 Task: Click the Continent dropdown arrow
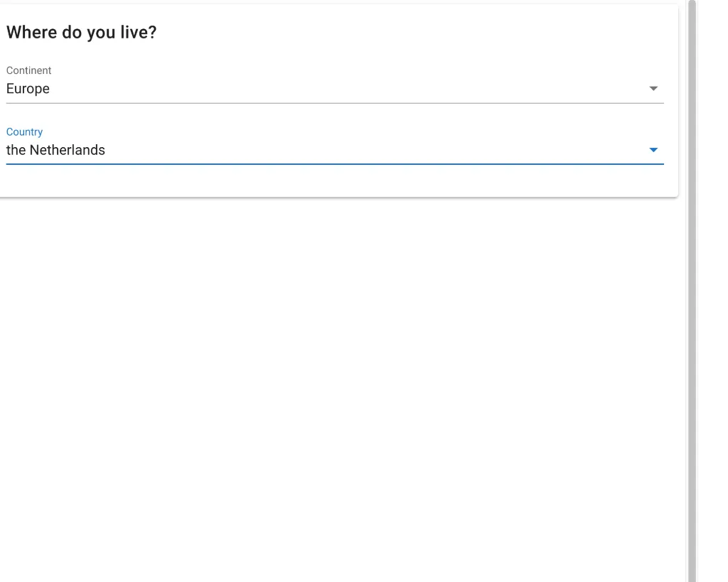tap(653, 89)
